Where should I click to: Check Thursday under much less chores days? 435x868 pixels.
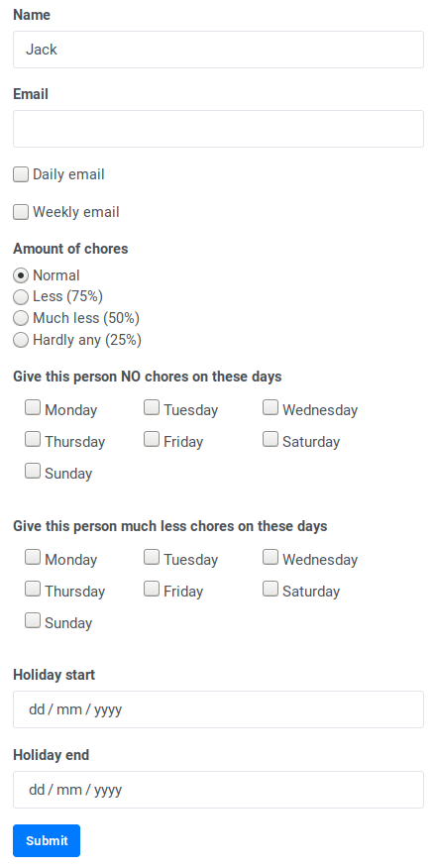click(x=33, y=589)
